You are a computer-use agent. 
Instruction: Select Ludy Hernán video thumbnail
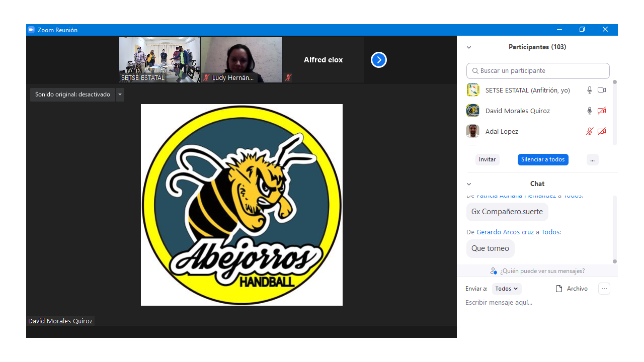[x=242, y=60]
